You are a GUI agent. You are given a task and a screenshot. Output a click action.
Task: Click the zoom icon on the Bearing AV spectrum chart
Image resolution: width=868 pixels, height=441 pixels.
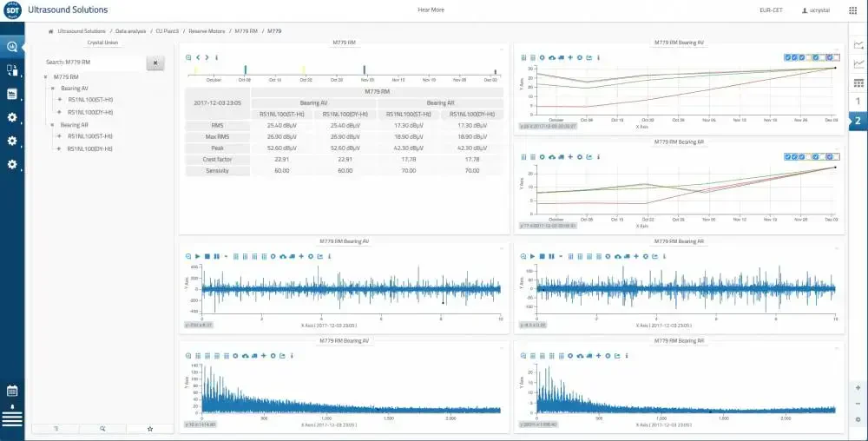[x=188, y=355]
